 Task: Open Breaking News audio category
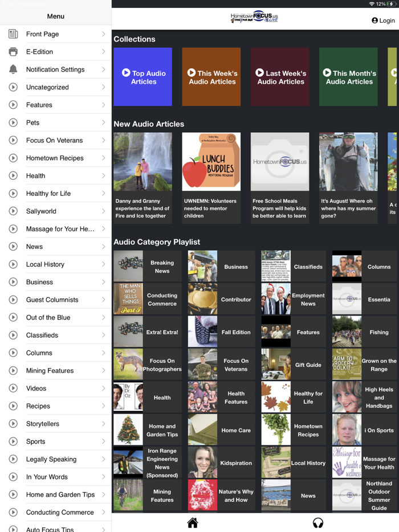[x=148, y=267]
